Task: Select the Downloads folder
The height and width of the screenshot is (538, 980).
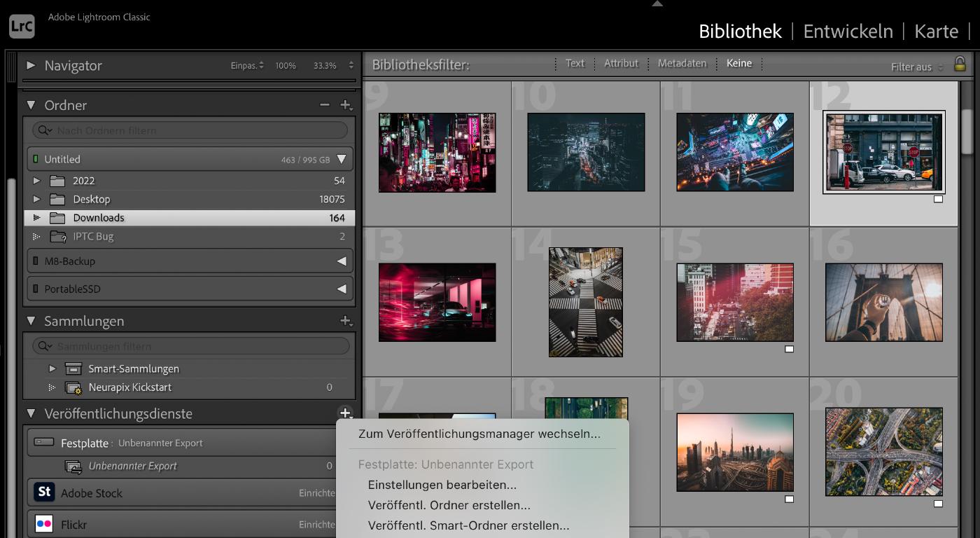Action: point(98,217)
